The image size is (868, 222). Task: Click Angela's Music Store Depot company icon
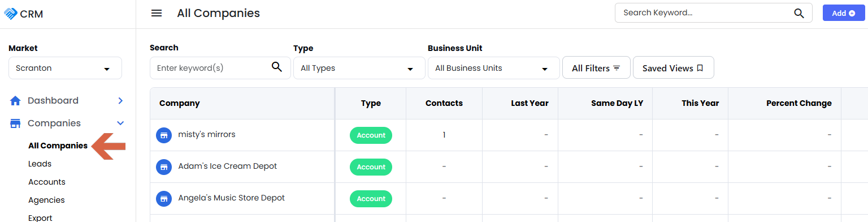164,199
